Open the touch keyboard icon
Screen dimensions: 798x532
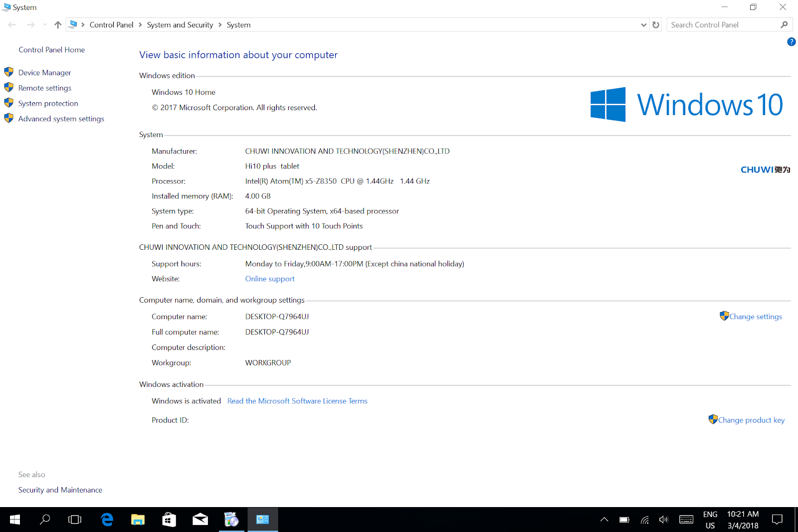(686, 520)
